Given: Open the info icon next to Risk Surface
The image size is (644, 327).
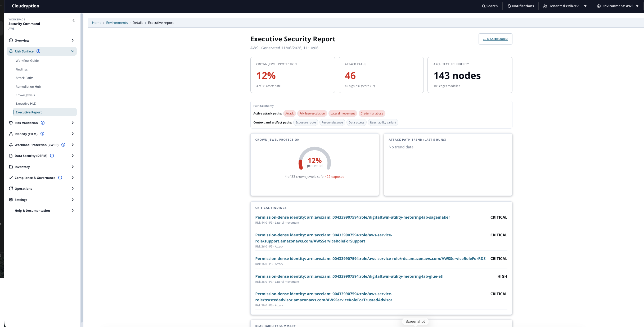Looking at the screenshot, I should tap(38, 51).
